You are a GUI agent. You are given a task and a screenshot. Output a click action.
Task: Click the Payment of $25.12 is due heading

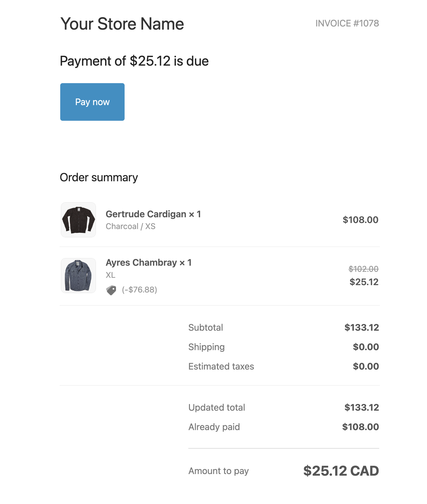click(134, 61)
